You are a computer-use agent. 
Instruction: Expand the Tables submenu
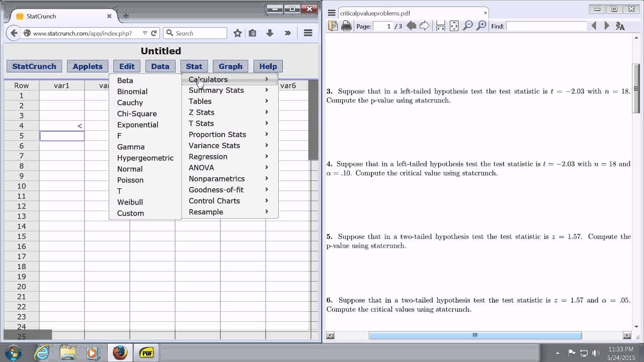point(229,102)
